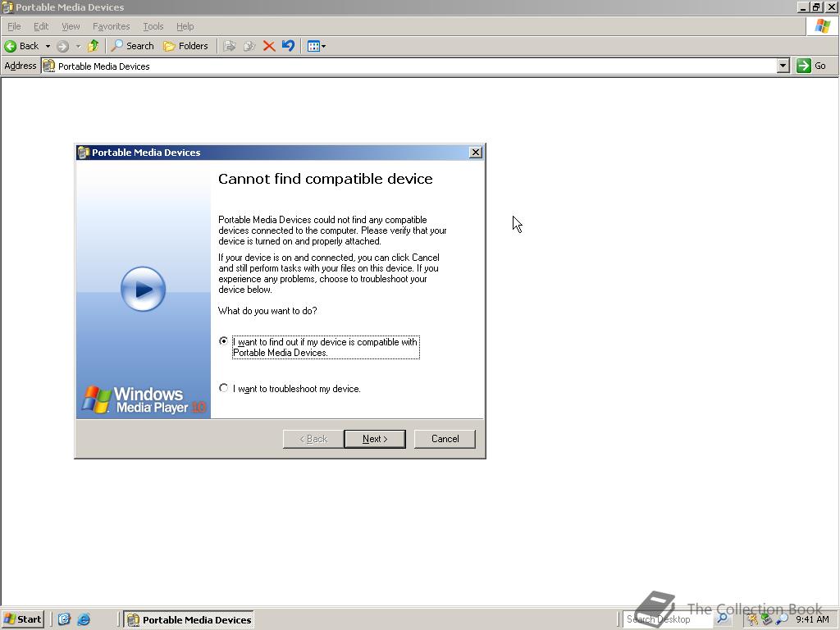Open the Views dropdown button
This screenshot has height=630, width=840.
[316, 46]
